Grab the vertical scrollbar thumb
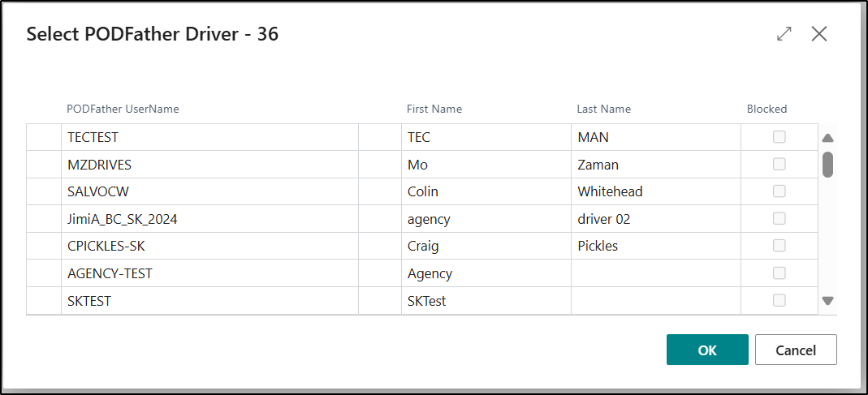 click(x=827, y=165)
